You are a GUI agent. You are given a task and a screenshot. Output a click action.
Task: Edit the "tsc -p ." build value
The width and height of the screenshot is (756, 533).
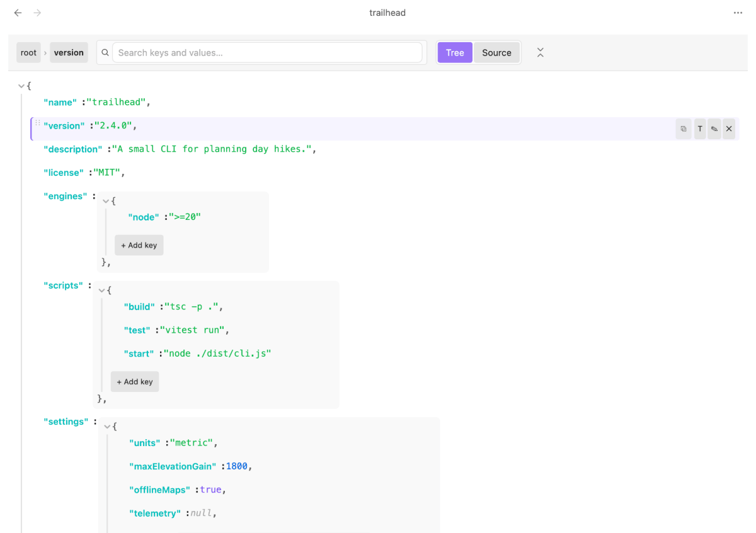coord(191,307)
